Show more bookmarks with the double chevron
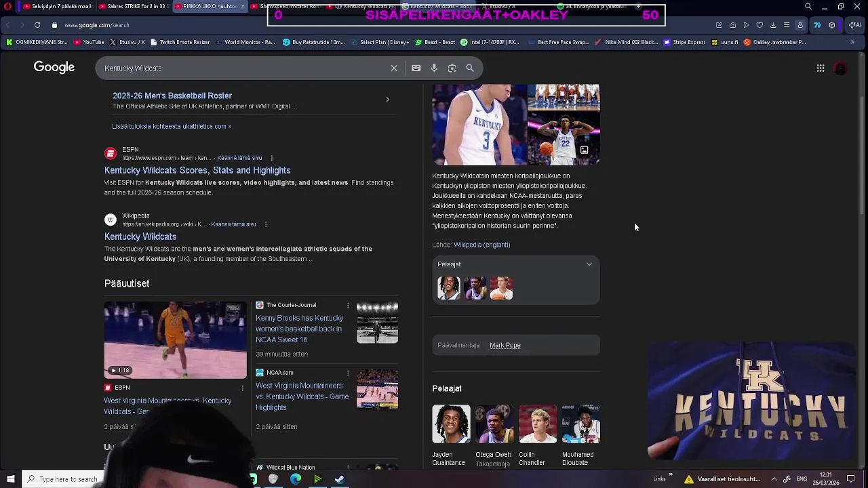 coord(852,42)
